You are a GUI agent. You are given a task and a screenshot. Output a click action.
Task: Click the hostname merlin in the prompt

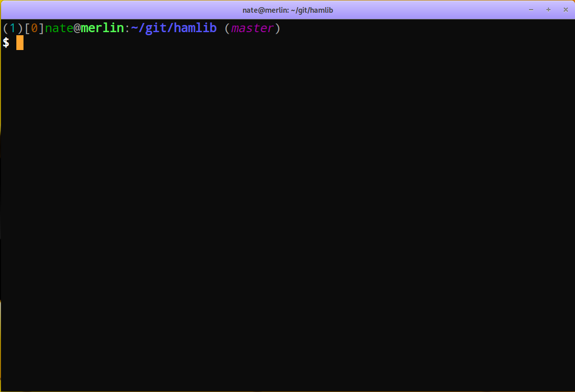point(102,29)
